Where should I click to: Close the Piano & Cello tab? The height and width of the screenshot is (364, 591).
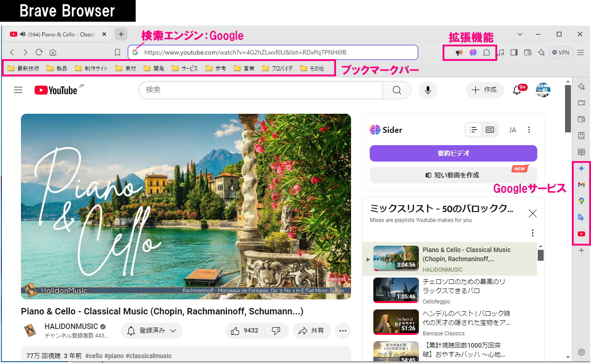[104, 34]
